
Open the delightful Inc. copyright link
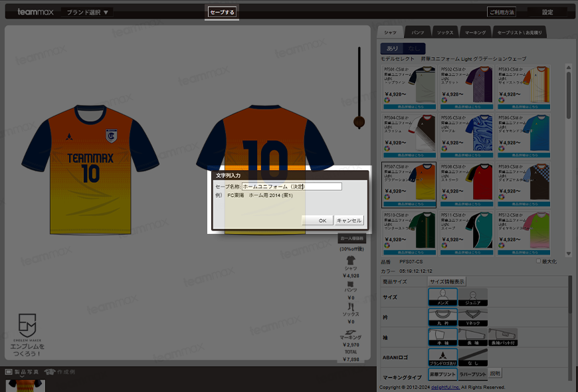(x=445, y=387)
